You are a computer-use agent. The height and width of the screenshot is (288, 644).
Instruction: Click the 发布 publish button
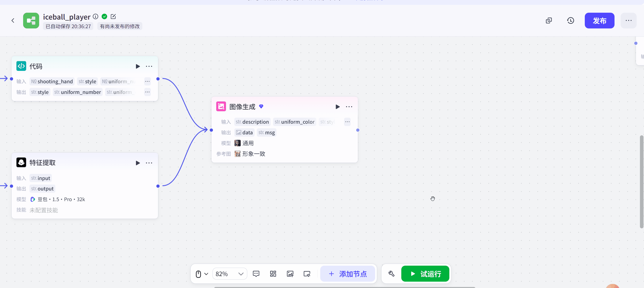coord(599,20)
